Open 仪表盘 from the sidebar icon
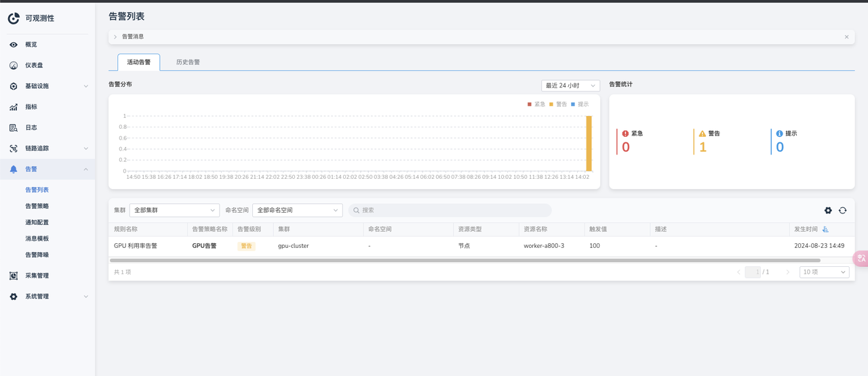Screen dimensions: 868x376 pos(14,66)
